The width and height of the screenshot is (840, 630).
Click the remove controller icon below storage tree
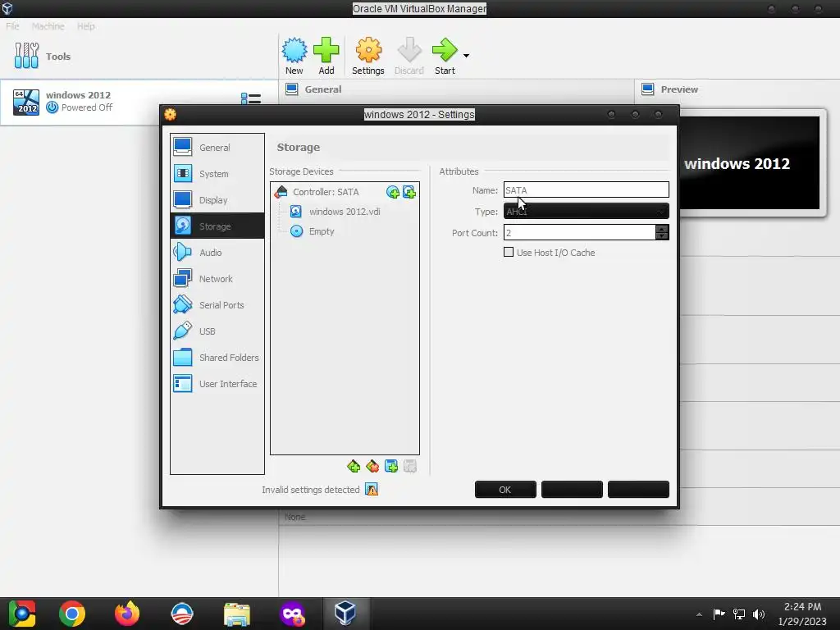[x=372, y=466]
